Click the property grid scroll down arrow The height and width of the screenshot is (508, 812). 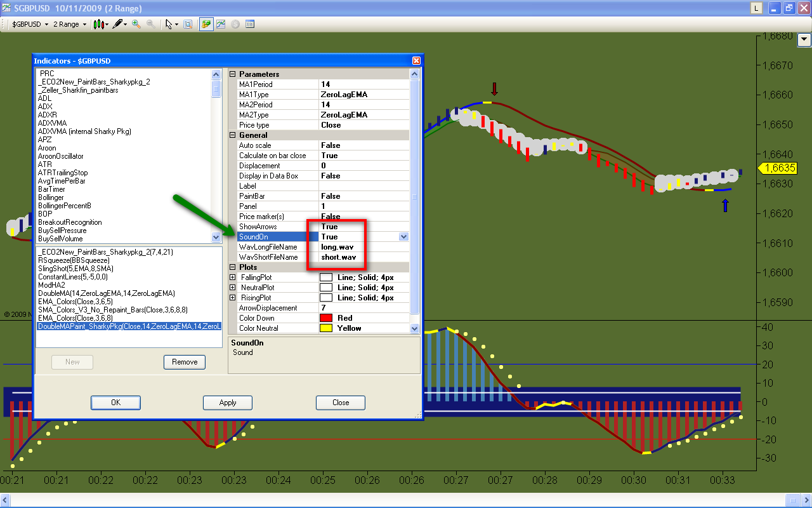(x=415, y=328)
